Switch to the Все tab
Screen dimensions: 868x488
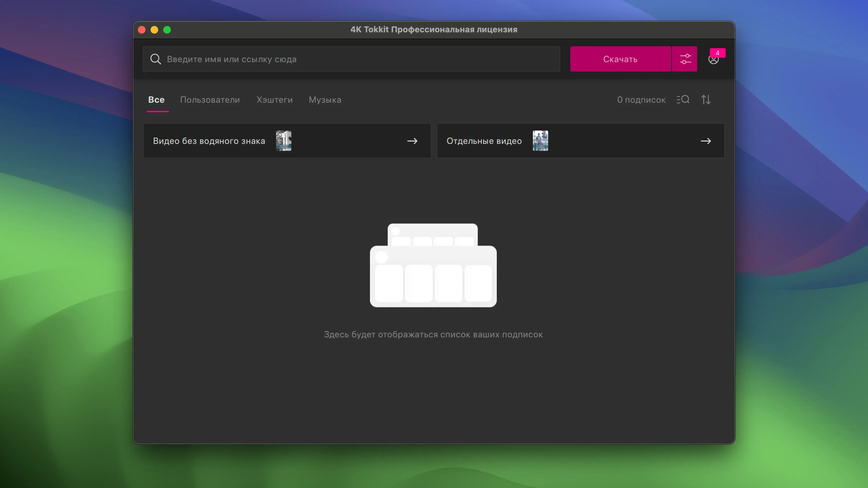[x=156, y=100]
